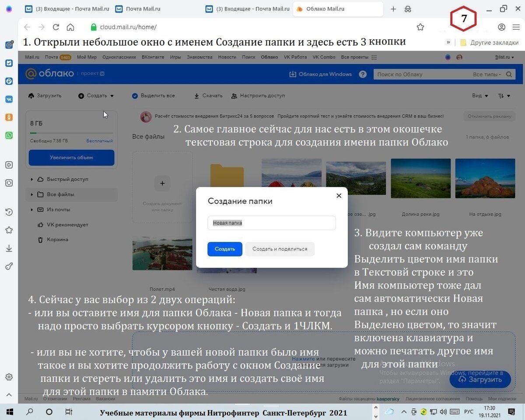The width and height of the screenshot is (525, 420).
Task: Open a new browser tab
Action: (393, 9)
